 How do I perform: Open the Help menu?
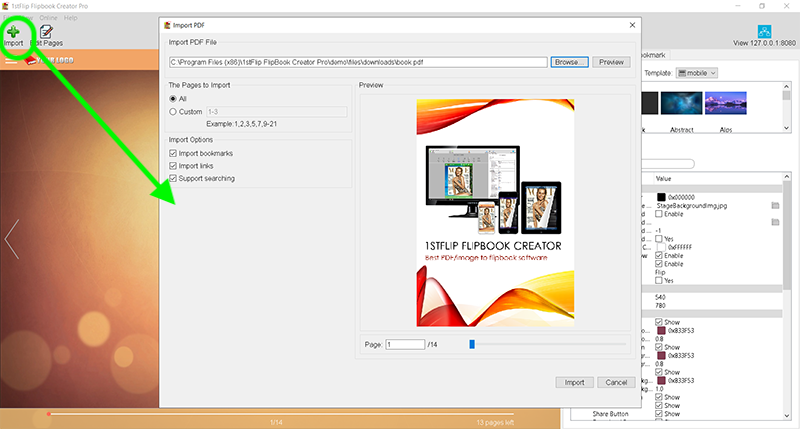click(x=70, y=18)
